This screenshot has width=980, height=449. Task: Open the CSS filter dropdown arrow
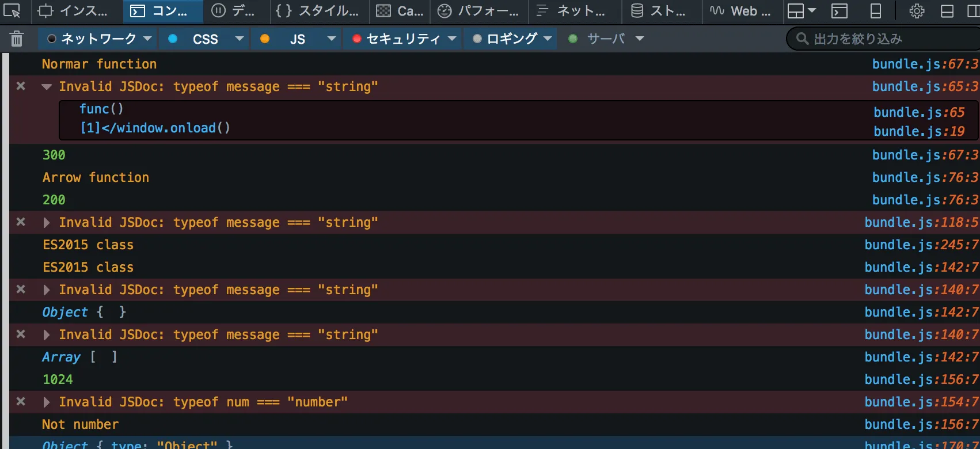[240, 39]
